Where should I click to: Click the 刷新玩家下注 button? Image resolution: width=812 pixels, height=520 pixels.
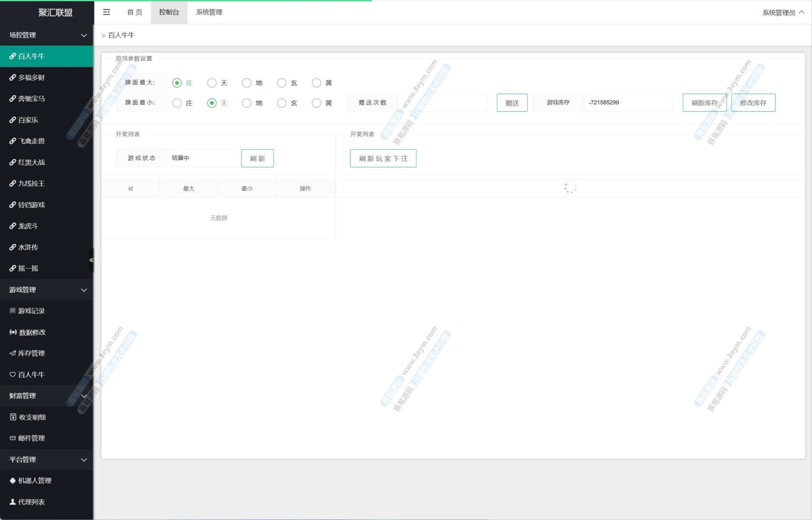(383, 158)
